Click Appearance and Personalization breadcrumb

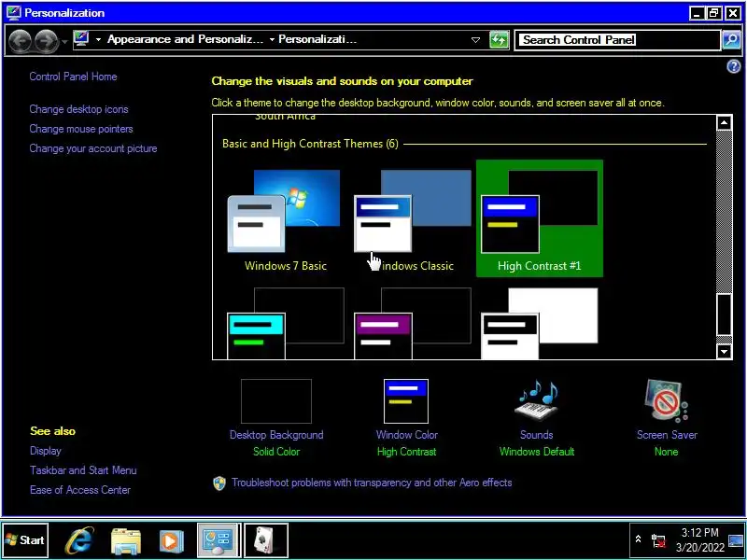tap(185, 39)
